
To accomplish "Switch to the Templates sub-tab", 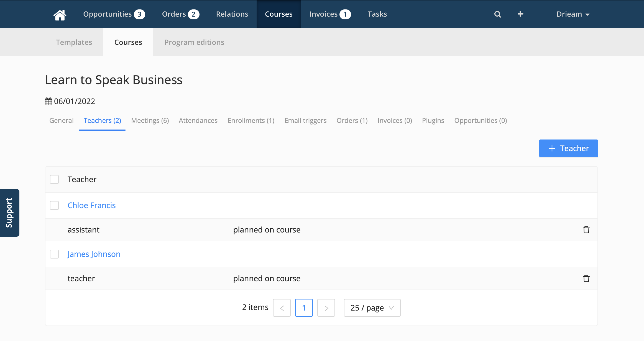I will pyautogui.click(x=74, y=42).
